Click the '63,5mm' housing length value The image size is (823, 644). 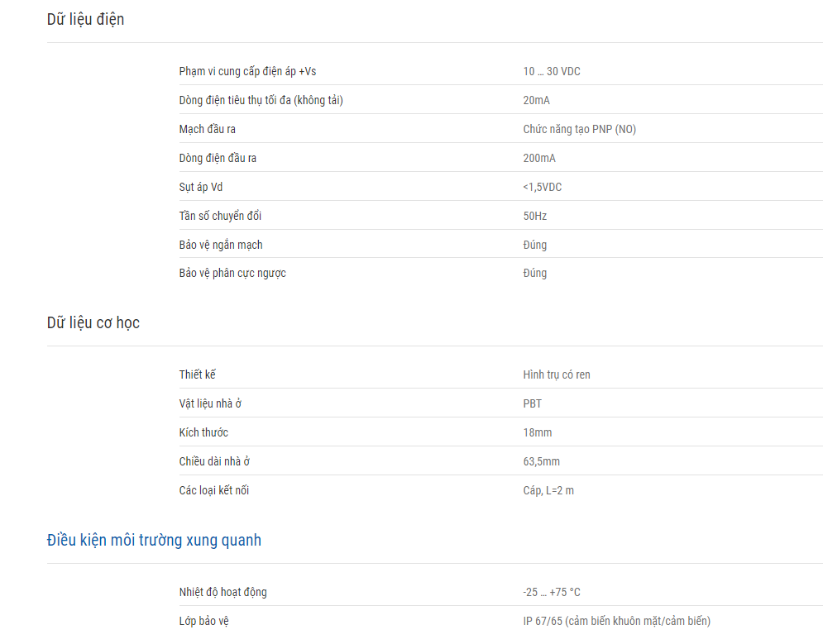(541, 462)
